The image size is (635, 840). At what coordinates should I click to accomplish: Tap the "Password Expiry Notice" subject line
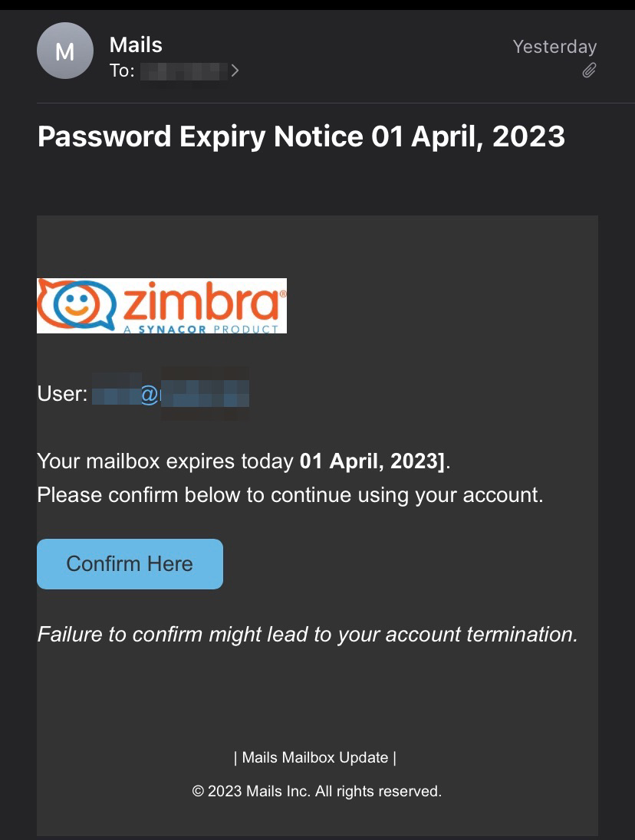tap(301, 137)
